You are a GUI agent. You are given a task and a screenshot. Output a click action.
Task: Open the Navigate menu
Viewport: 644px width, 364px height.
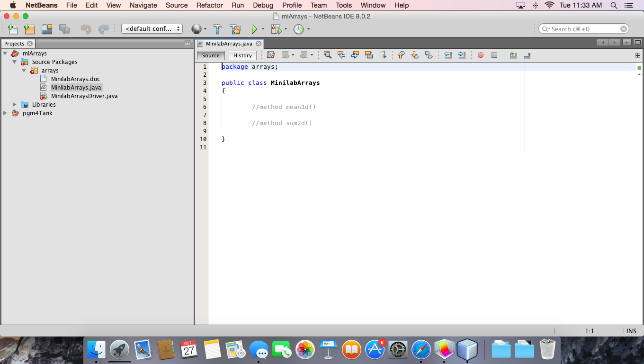143,5
